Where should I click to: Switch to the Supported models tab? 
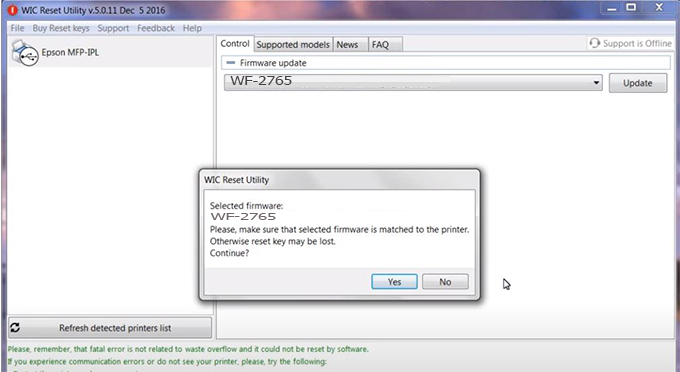point(293,45)
